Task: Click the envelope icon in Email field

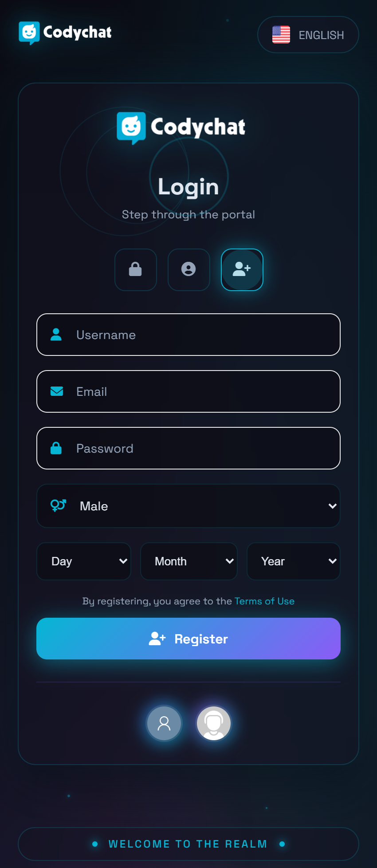Action: [57, 391]
